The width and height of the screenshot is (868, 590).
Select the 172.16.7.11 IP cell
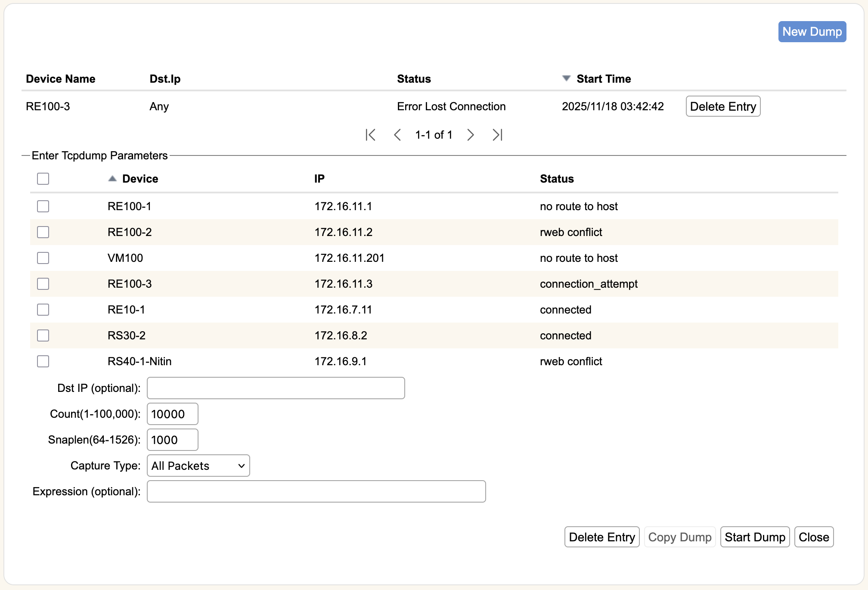tap(343, 310)
